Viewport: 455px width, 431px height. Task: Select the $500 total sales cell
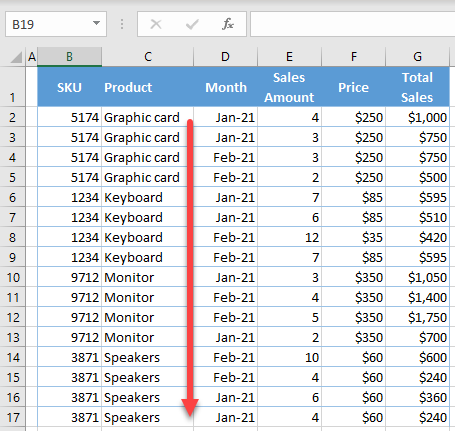point(417,177)
